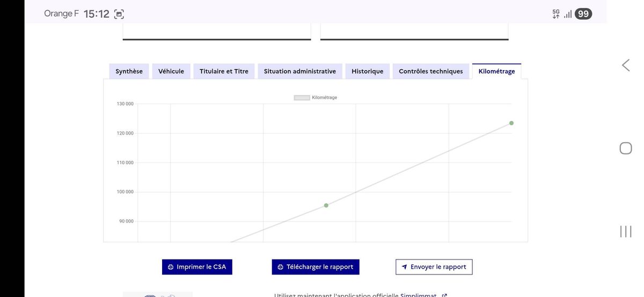Tap the screen capture status bar icon
Viewport: 644px width, 297px height.
(119, 14)
